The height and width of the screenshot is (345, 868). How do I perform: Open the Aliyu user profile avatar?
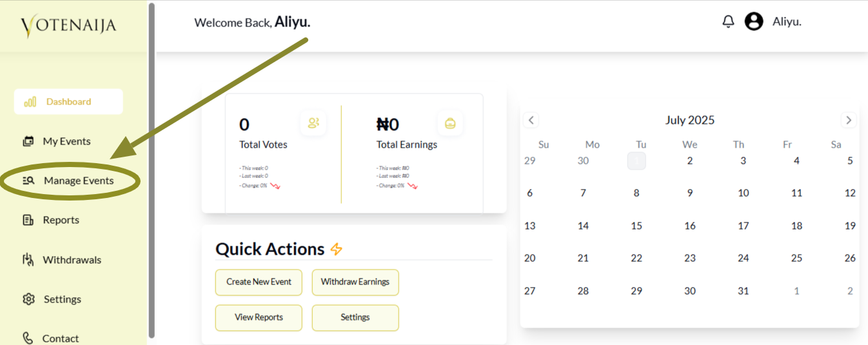[754, 22]
